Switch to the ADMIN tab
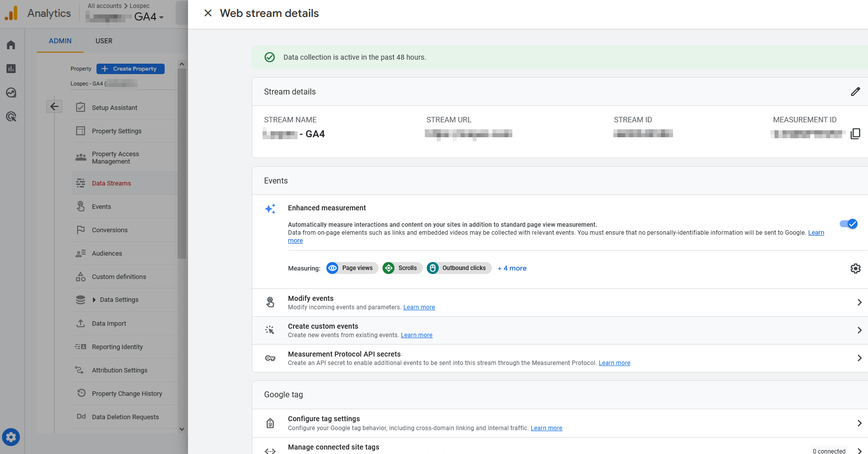Screen dimensions: 868x454 [x=60, y=41]
